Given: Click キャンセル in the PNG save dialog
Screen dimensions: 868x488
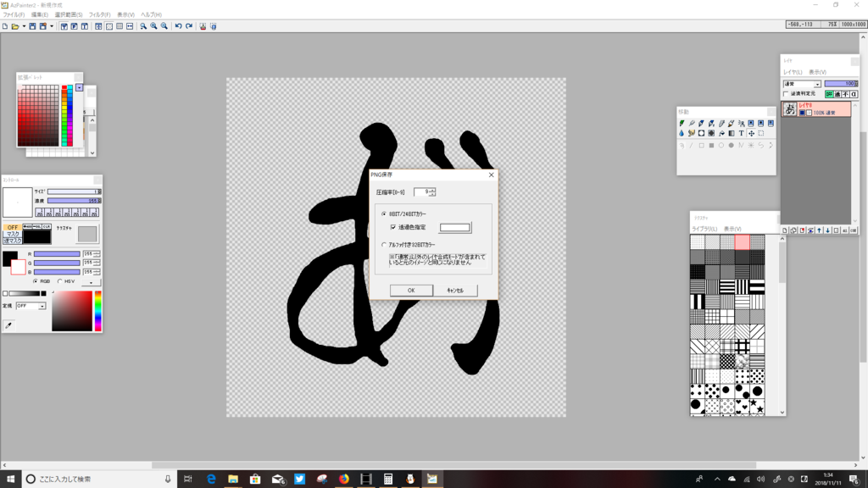Looking at the screenshot, I should click(455, 290).
